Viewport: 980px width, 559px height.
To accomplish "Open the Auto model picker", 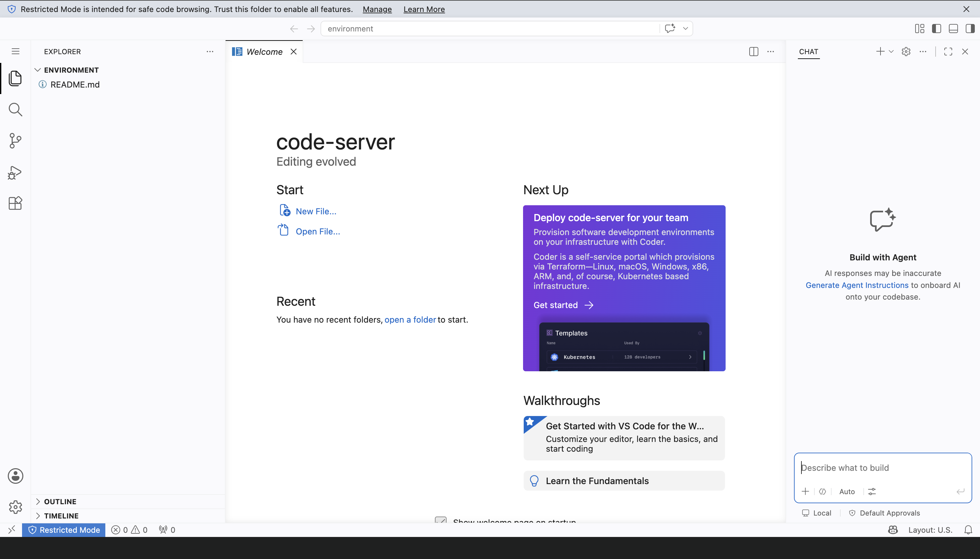I will coord(847,492).
